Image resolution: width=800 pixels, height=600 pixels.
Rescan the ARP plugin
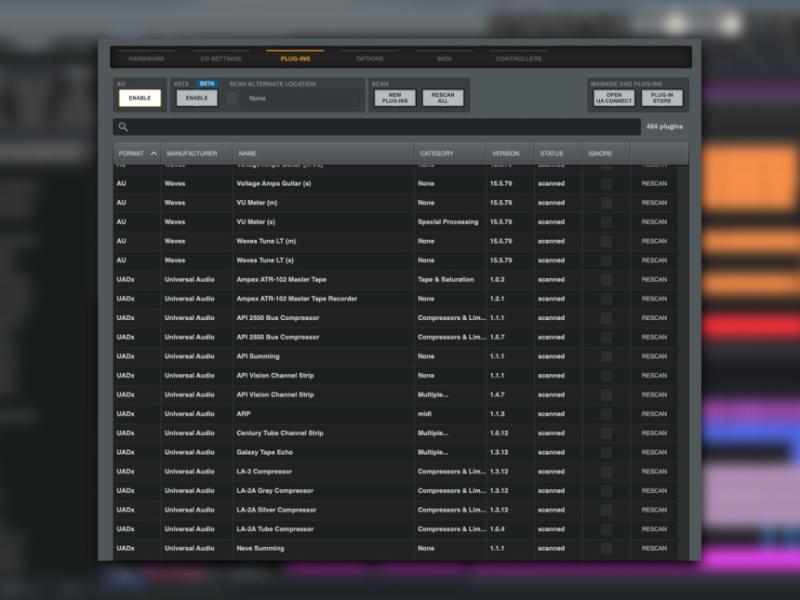tap(654, 414)
